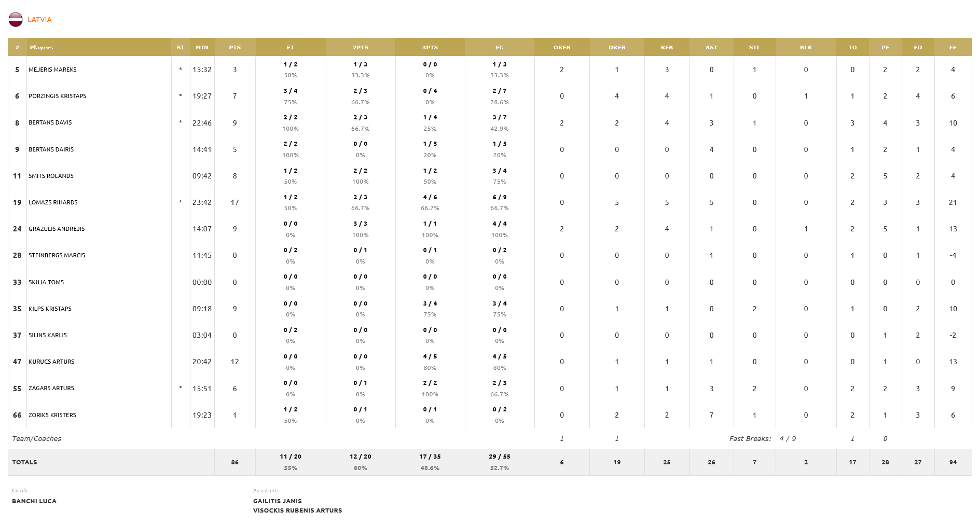Viewport: 980px width, 525px height.
Task: Sort by MIN column header
Action: pyautogui.click(x=202, y=47)
